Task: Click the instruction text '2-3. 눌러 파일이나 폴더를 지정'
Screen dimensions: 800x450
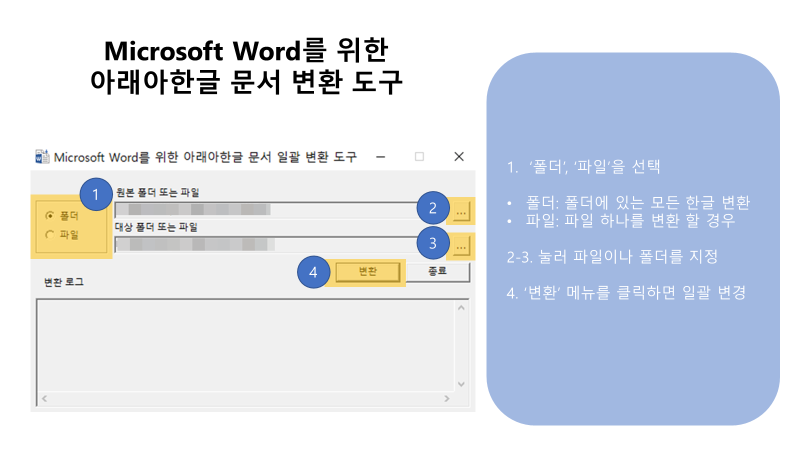Action: click(612, 256)
